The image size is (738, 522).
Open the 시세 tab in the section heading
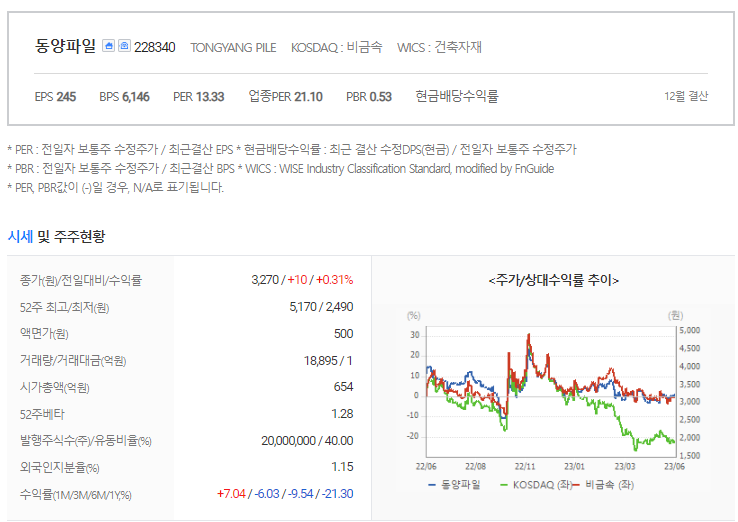click(x=20, y=236)
